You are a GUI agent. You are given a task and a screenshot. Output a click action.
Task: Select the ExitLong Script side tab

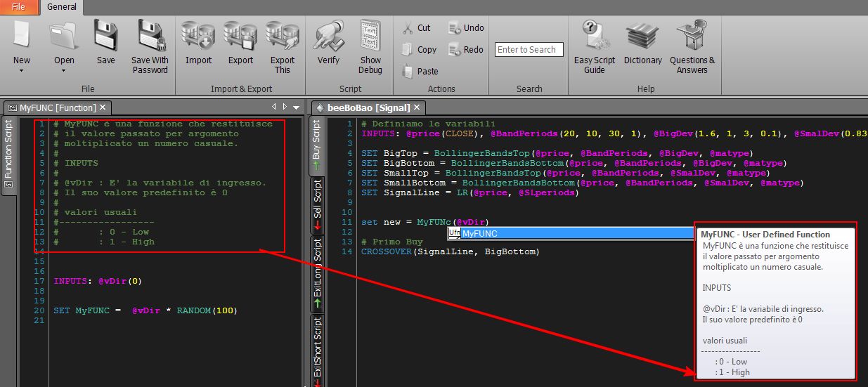(x=317, y=273)
